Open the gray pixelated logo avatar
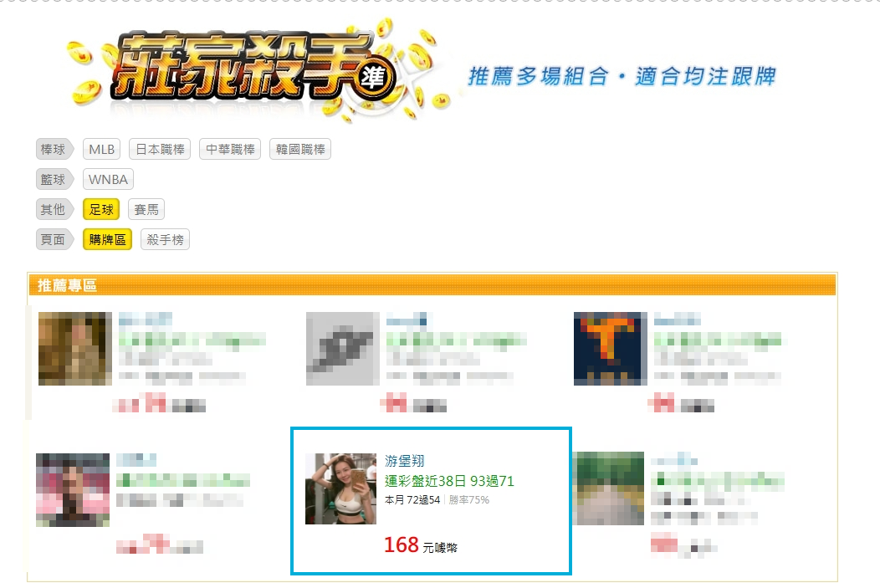The width and height of the screenshot is (880, 588). [343, 349]
